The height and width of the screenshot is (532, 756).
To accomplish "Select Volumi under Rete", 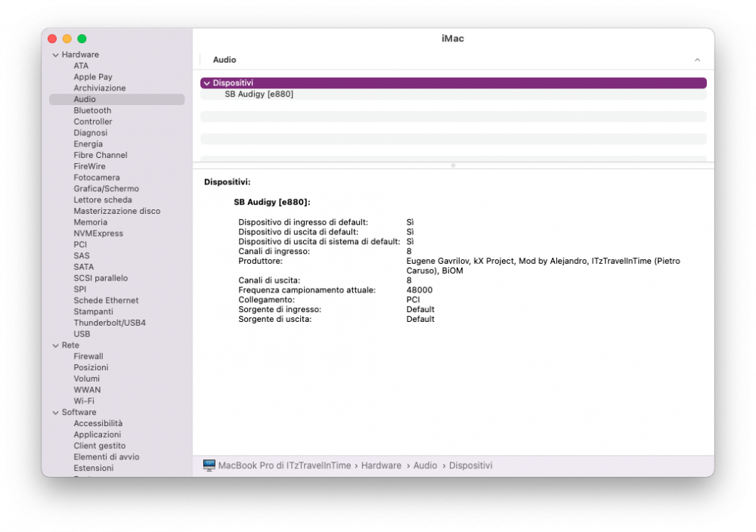I will [x=87, y=379].
